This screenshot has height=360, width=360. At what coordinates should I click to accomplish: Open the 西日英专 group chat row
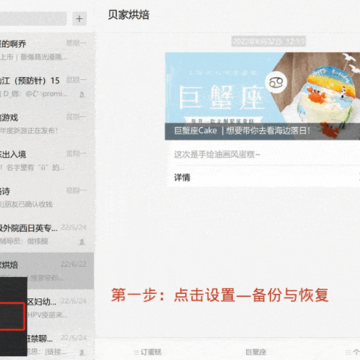click(47, 234)
